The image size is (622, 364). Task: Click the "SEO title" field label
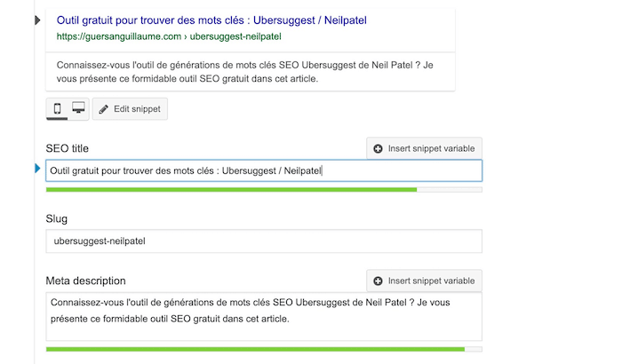pos(68,148)
